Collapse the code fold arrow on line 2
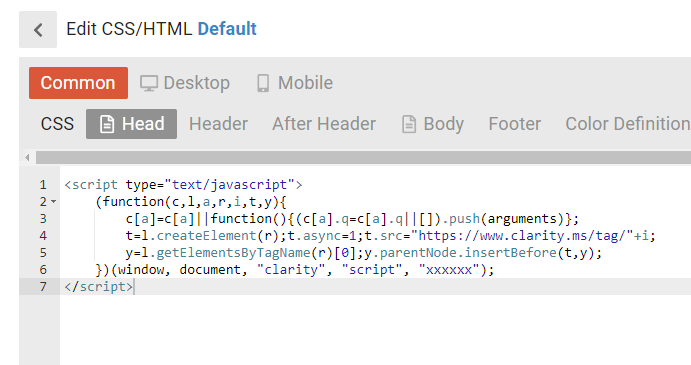The image size is (691, 365). point(53,201)
